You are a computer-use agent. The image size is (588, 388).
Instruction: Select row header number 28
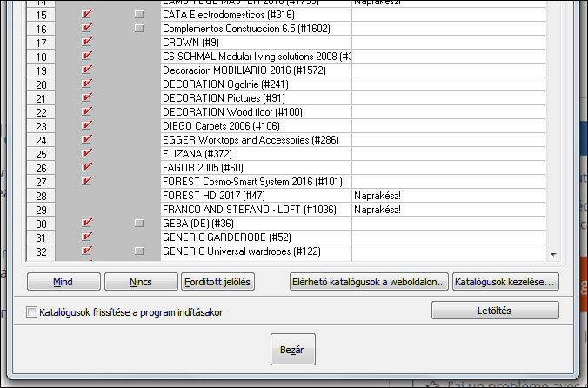coord(41,196)
